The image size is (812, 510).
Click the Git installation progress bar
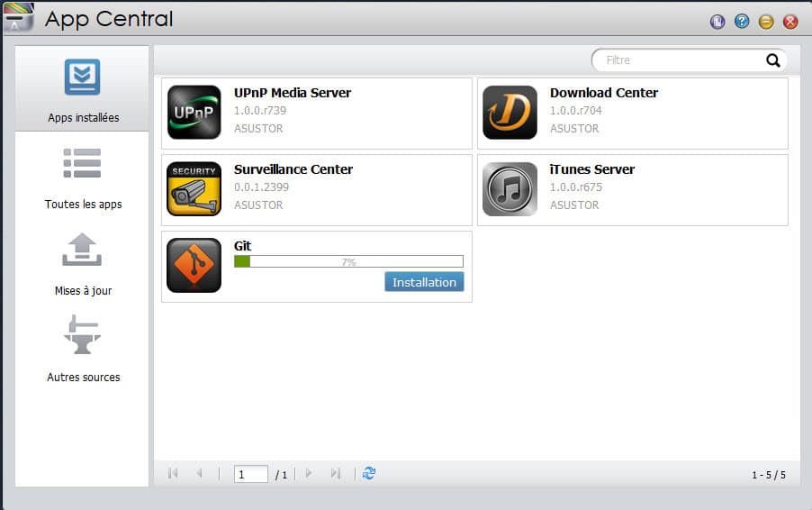coord(348,261)
